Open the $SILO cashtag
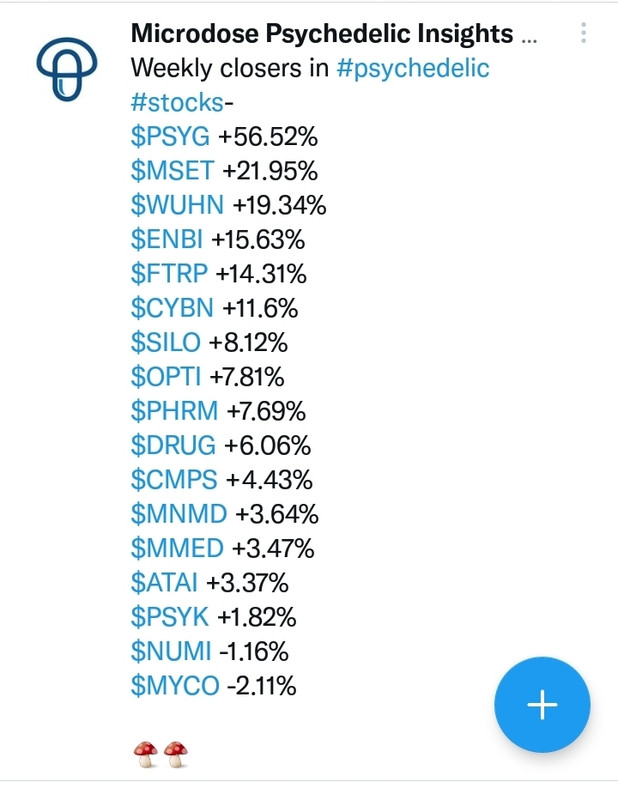 pos(165,342)
